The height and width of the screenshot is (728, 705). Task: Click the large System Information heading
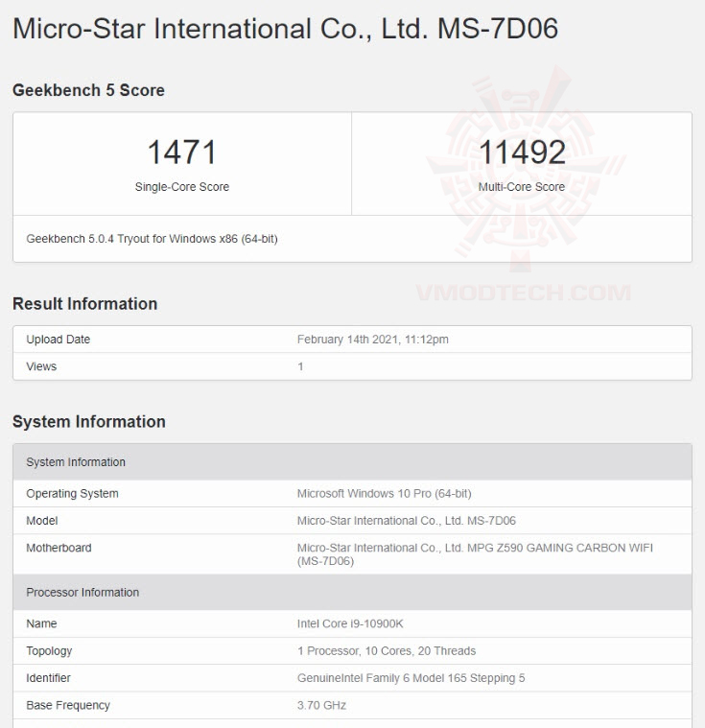[89, 422]
